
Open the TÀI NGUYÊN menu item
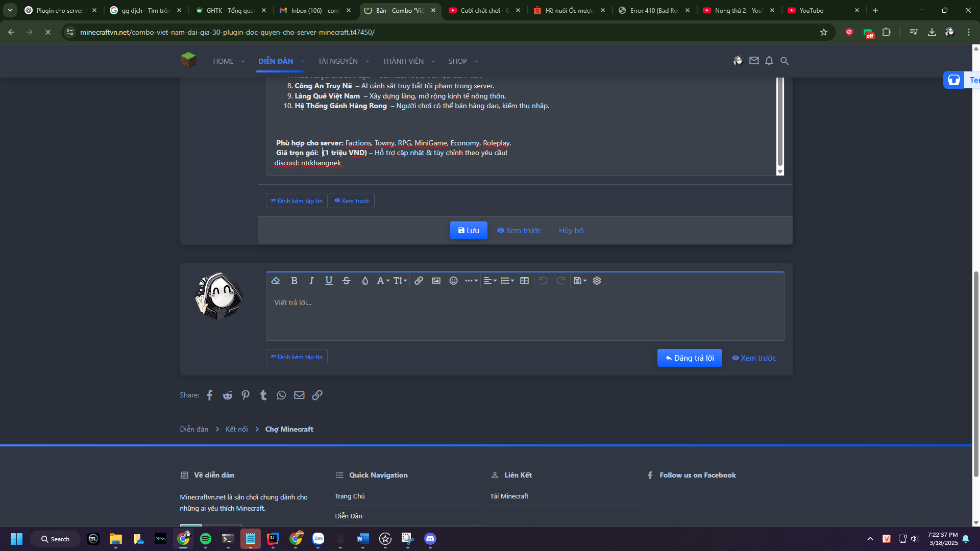(338, 61)
